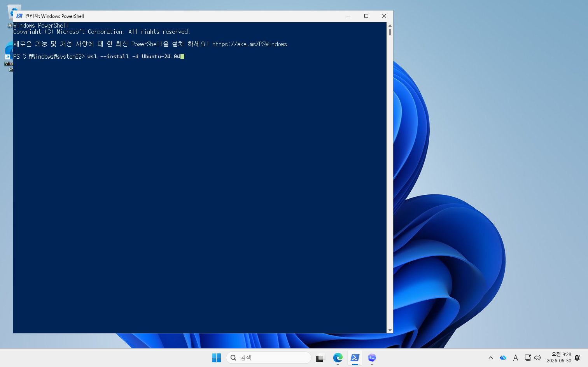Screen dimensions: 588x367
Task: Open the Copilot app on the taskbar
Action: (x=372, y=358)
